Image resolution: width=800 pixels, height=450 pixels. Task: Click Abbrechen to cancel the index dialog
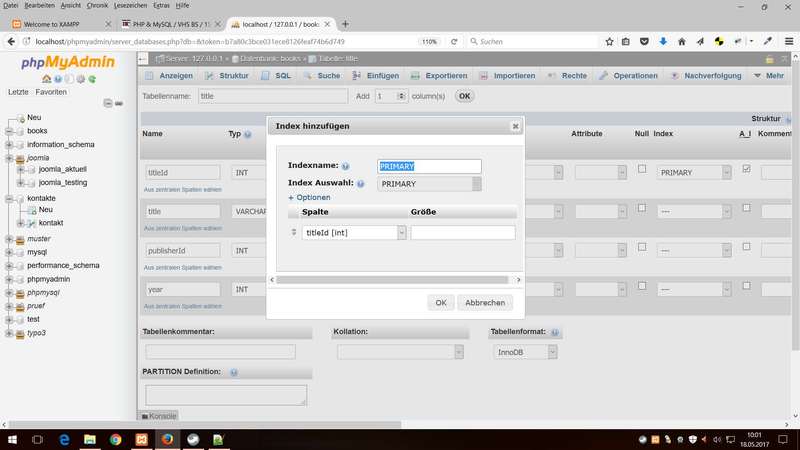tap(485, 302)
